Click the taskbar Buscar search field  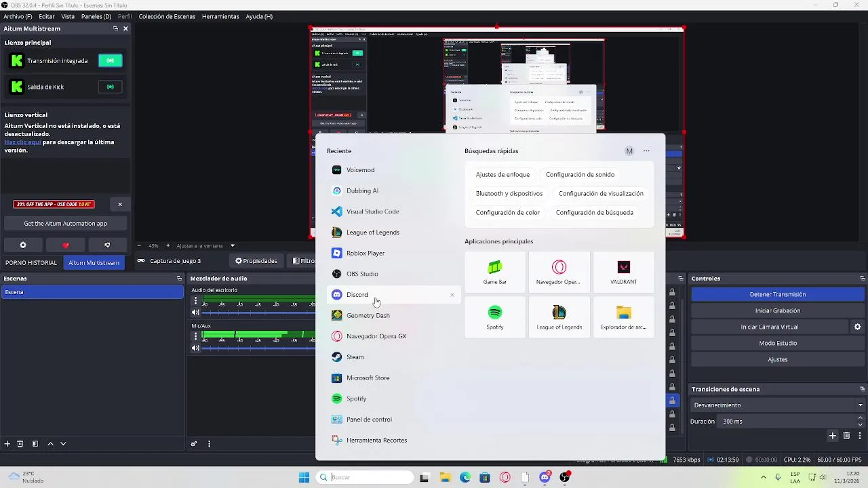point(366,477)
